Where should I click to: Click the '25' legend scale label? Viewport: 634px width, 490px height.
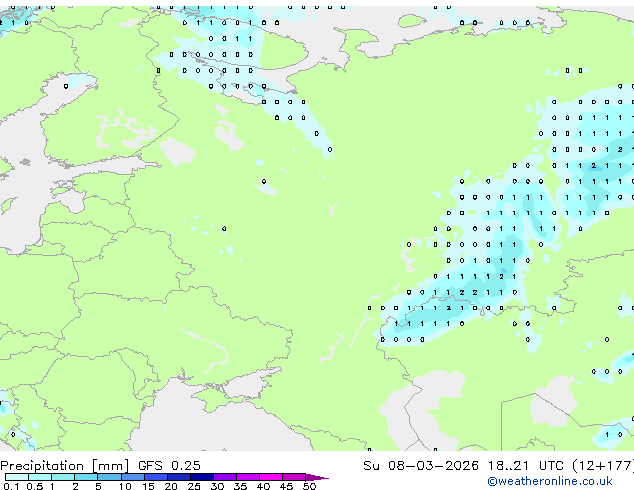coord(194,486)
